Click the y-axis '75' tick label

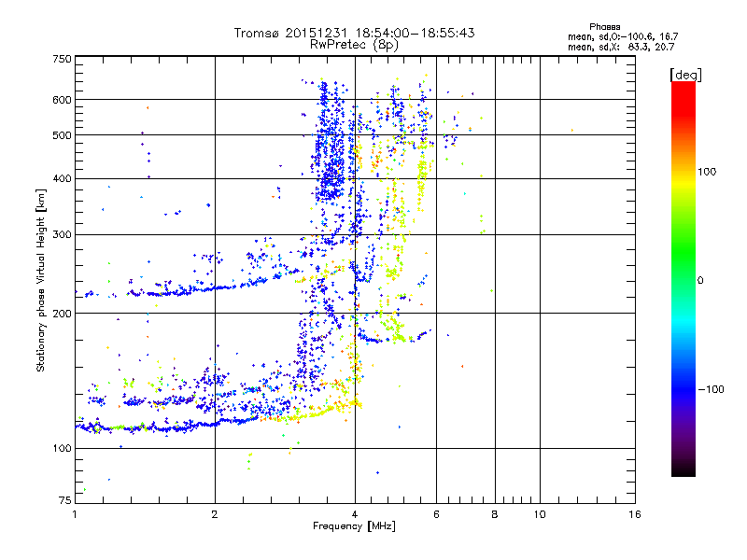click(x=65, y=500)
